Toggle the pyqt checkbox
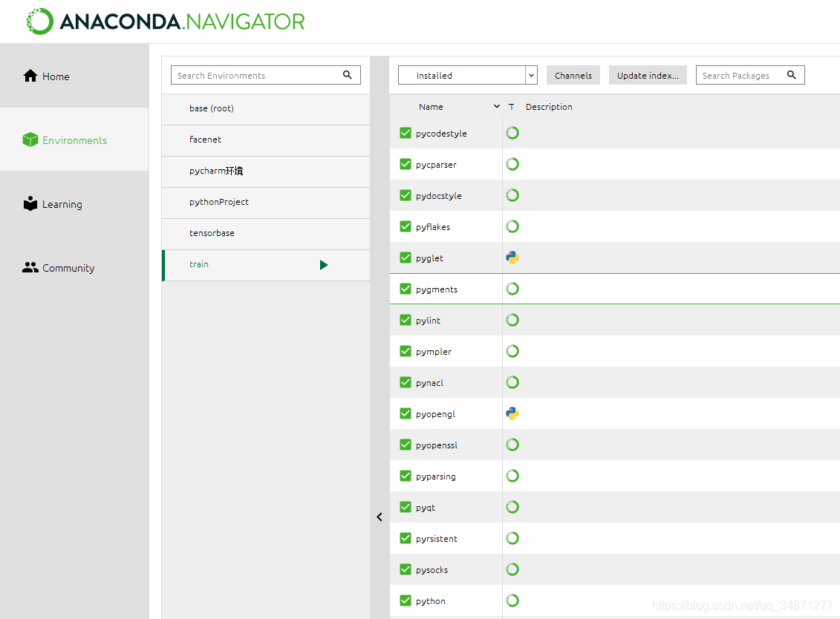 pos(406,506)
